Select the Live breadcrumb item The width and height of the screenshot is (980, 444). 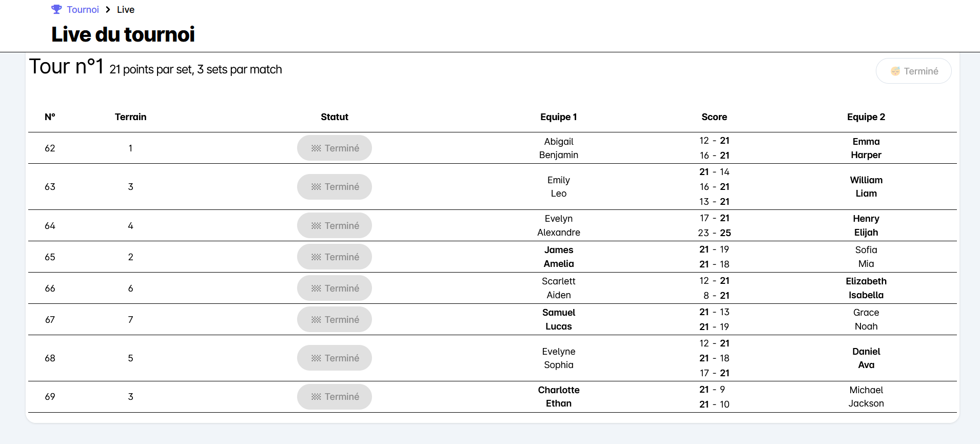click(x=126, y=10)
